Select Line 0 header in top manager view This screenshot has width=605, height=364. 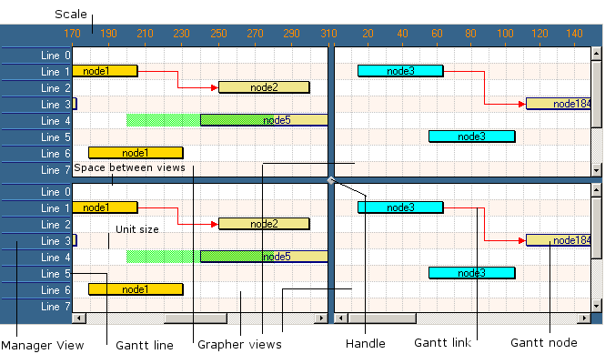click(36, 56)
